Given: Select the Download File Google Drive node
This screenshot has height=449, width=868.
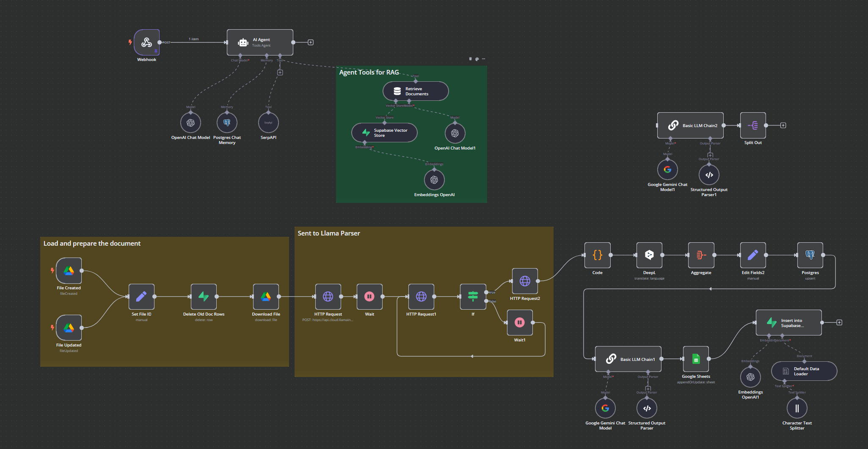Looking at the screenshot, I should [266, 297].
